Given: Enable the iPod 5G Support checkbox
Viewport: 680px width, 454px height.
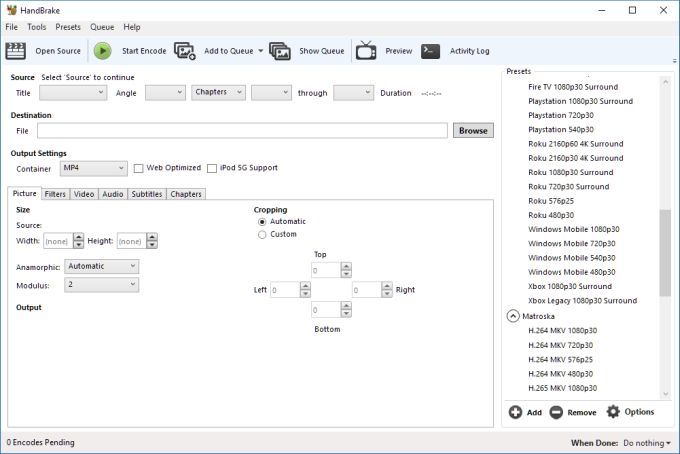Looking at the screenshot, I should (212, 168).
